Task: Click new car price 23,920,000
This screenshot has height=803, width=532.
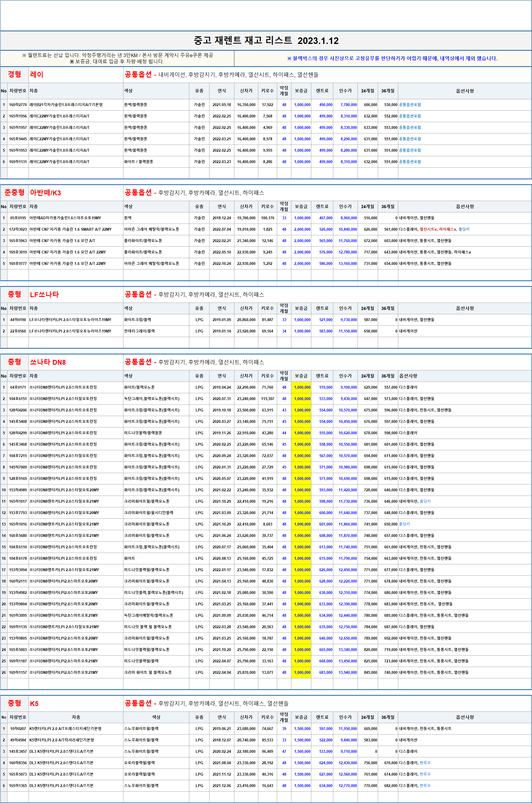Action: 246,331
